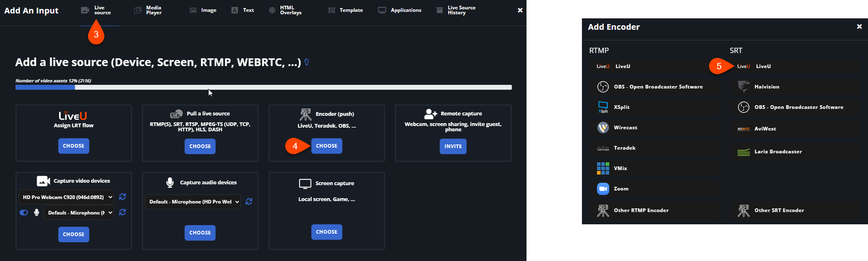Click the Pull a live source icon
The image size is (868, 261).
click(x=176, y=114)
